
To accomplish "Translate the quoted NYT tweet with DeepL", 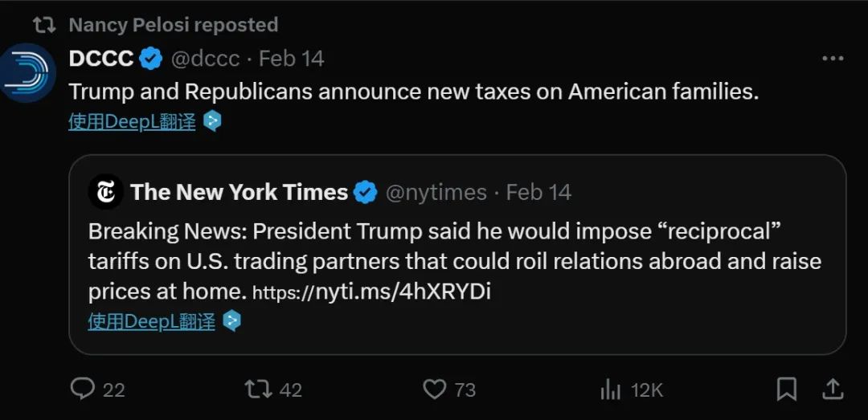I will pyautogui.click(x=151, y=322).
